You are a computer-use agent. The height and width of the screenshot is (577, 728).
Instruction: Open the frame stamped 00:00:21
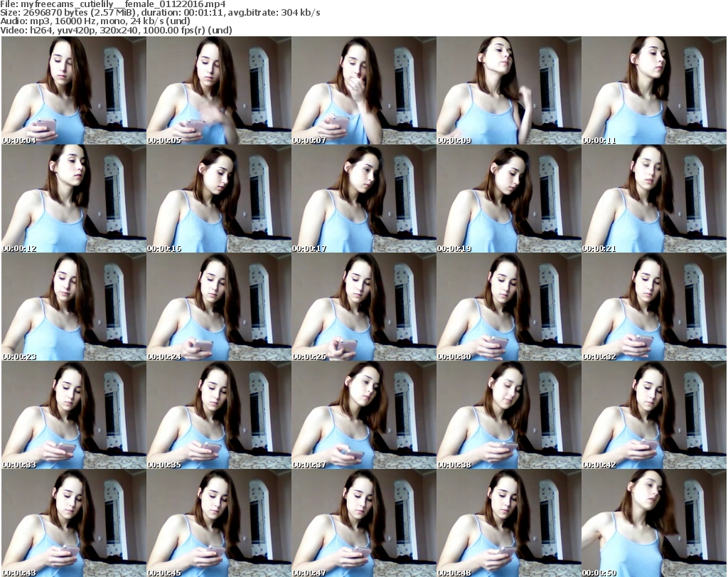coord(654,198)
